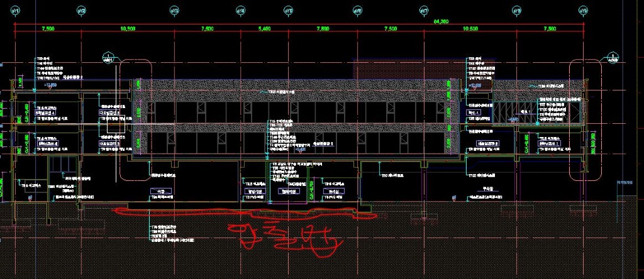Select grid bubble between 7,800 and 7,500 dimensions
This screenshot has height=279, width=644.
point(357,11)
